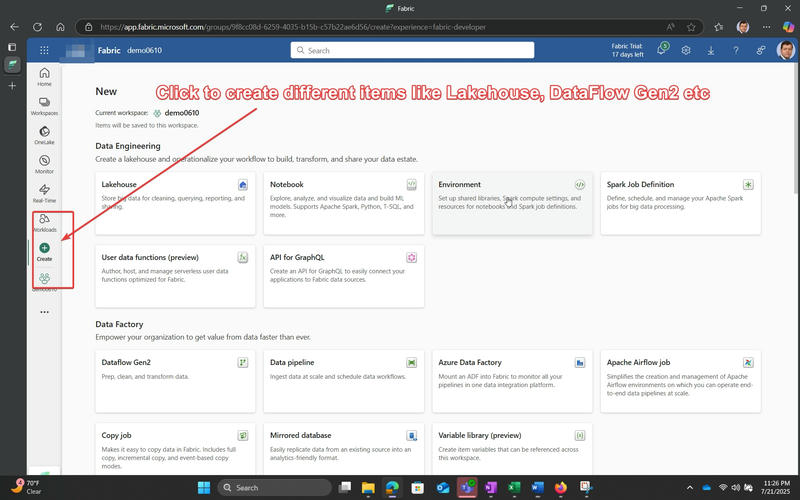Go back with the browser back arrow
800x500 pixels.
(15, 27)
